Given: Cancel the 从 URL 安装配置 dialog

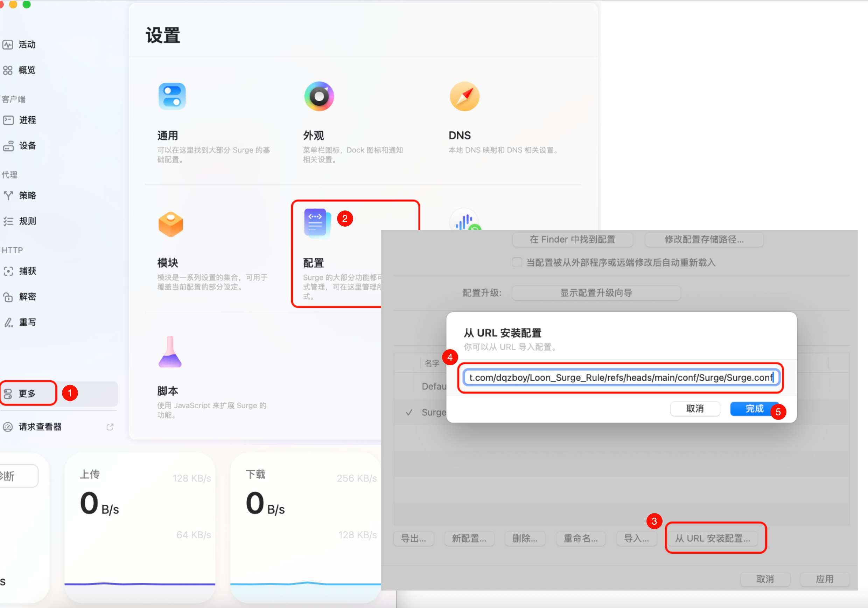Looking at the screenshot, I should click(x=695, y=409).
